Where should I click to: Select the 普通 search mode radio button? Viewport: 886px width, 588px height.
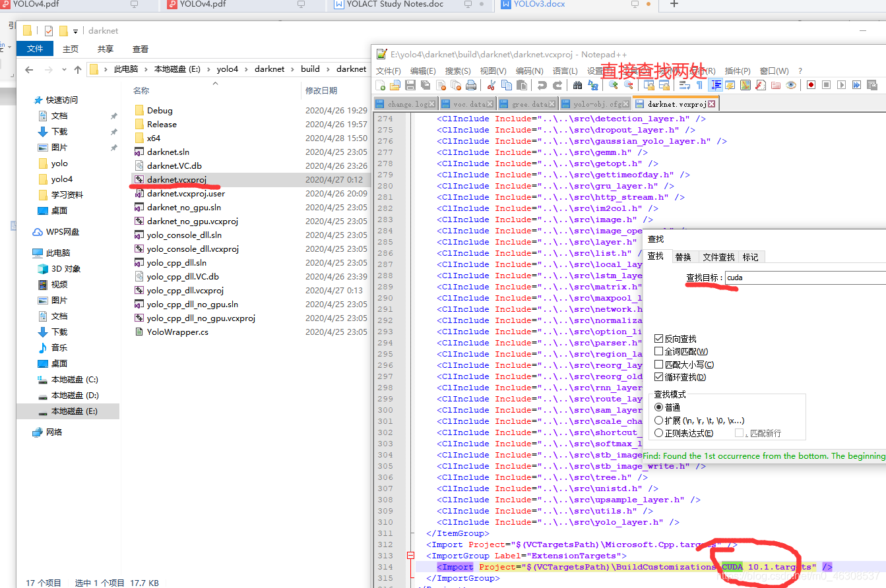point(658,407)
